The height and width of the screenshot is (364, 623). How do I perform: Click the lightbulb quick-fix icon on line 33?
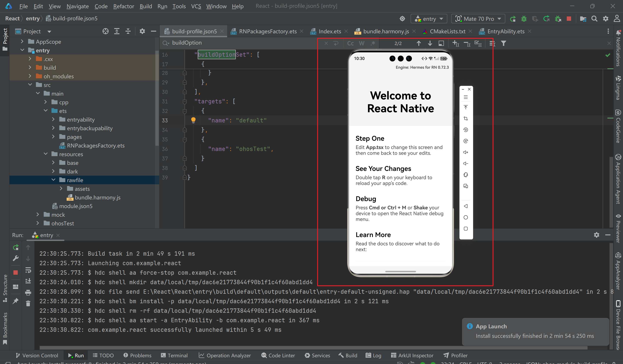point(193,120)
